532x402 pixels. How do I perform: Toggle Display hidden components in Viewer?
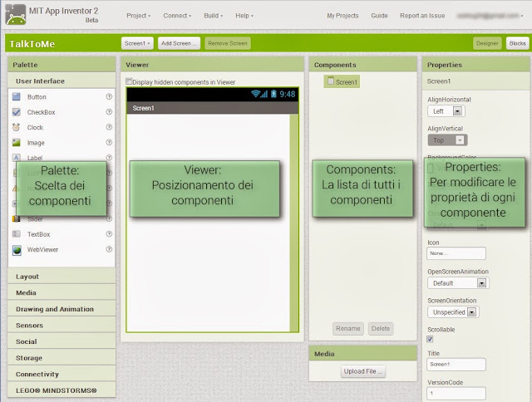click(129, 81)
